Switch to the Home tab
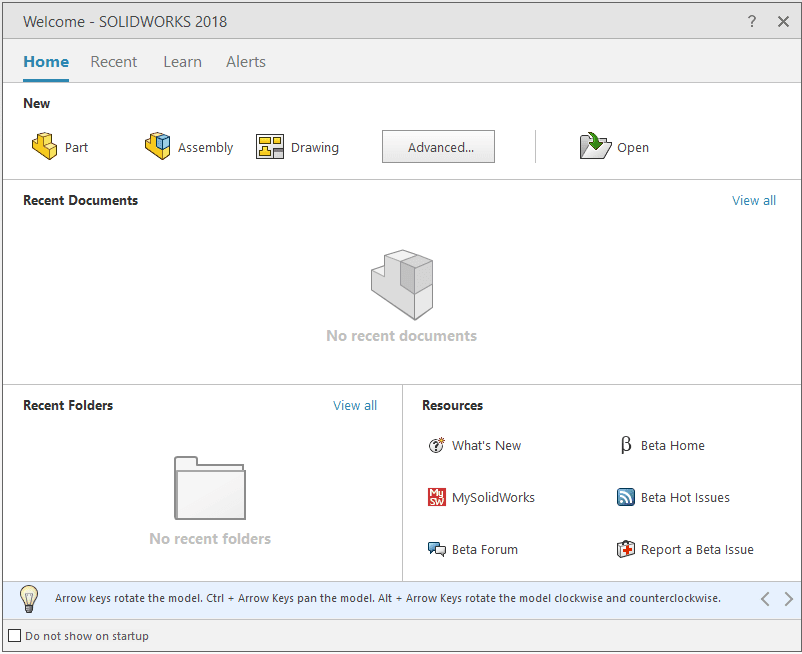Image resolution: width=802 pixels, height=654 pixels. point(46,62)
